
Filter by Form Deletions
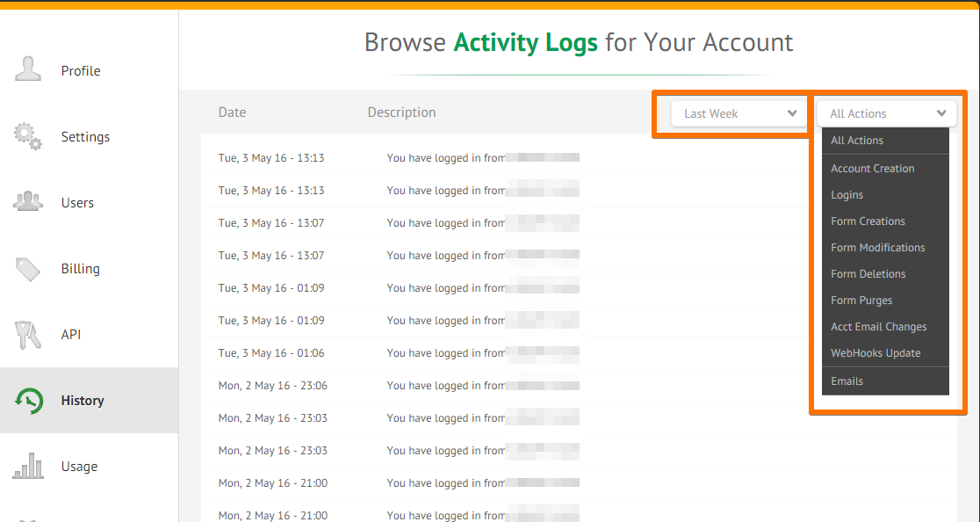(868, 274)
